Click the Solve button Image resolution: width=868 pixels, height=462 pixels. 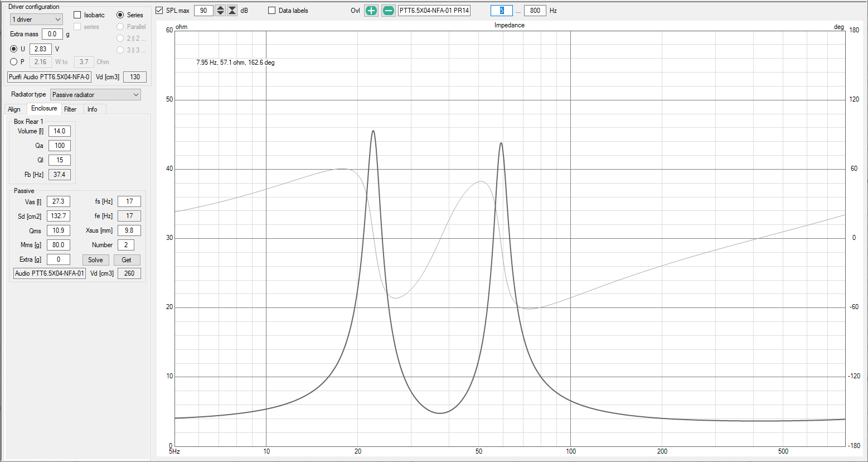[x=95, y=260]
